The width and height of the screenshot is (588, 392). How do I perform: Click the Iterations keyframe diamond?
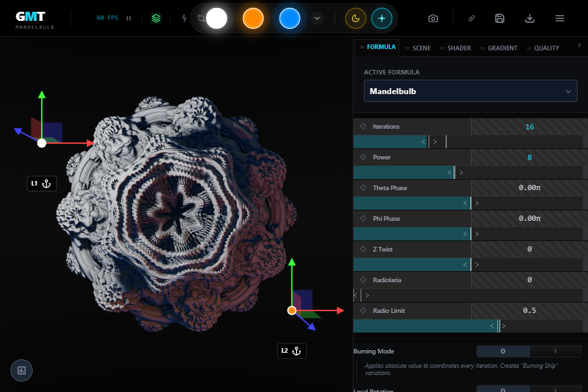(363, 126)
